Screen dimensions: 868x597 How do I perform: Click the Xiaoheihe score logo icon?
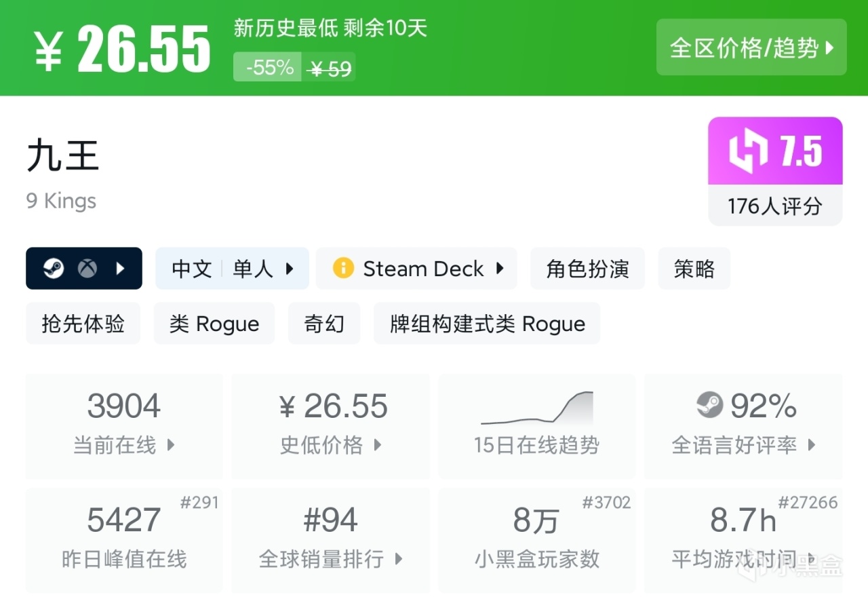[749, 151]
